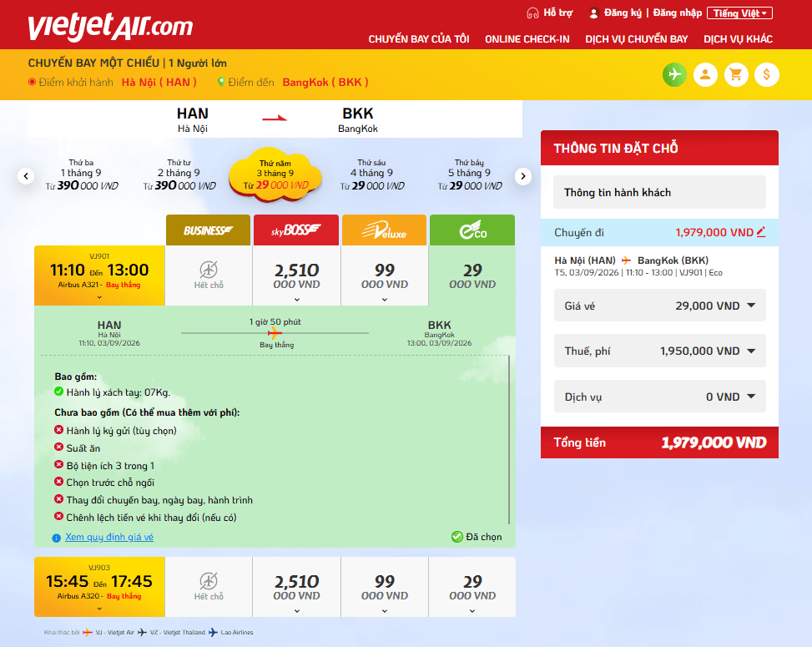The height and width of the screenshot is (647, 812).
Task: Edit Chuyến đi with pencil icon
Action: click(761, 232)
